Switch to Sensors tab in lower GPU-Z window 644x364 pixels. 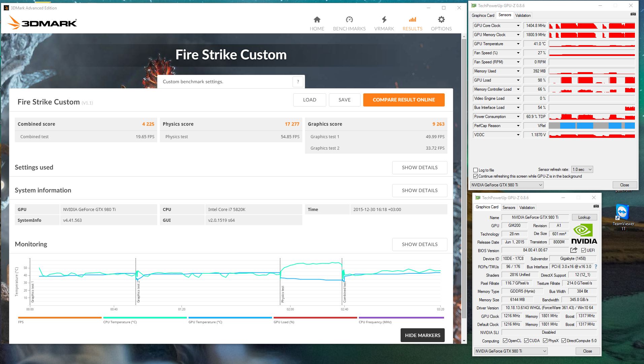[x=509, y=208]
